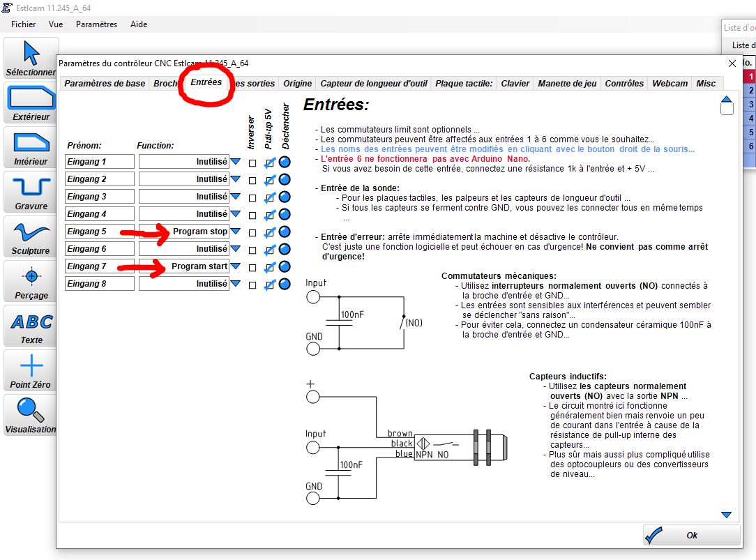Viewport: 756px width, 560px height.
Task: Open function dropdown for Eingang 2
Action: pyautogui.click(x=235, y=179)
